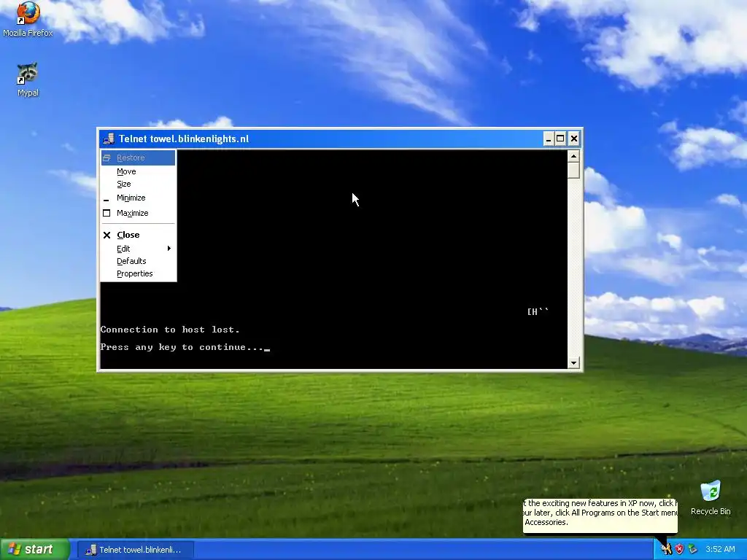Close the Telnet window with X button
The height and width of the screenshot is (560, 747).
click(x=574, y=139)
